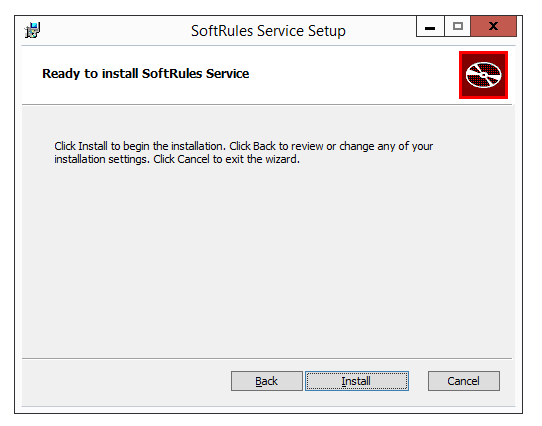Open the installer system menu icon in title bar

pos(33,30)
